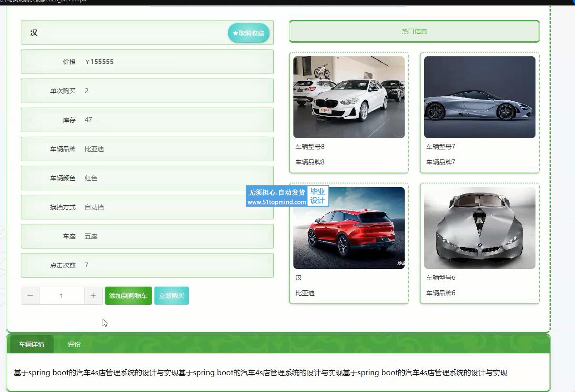The image size is (575, 392).
Task: Click the 单次购买 value 2
Action: (86, 91)
